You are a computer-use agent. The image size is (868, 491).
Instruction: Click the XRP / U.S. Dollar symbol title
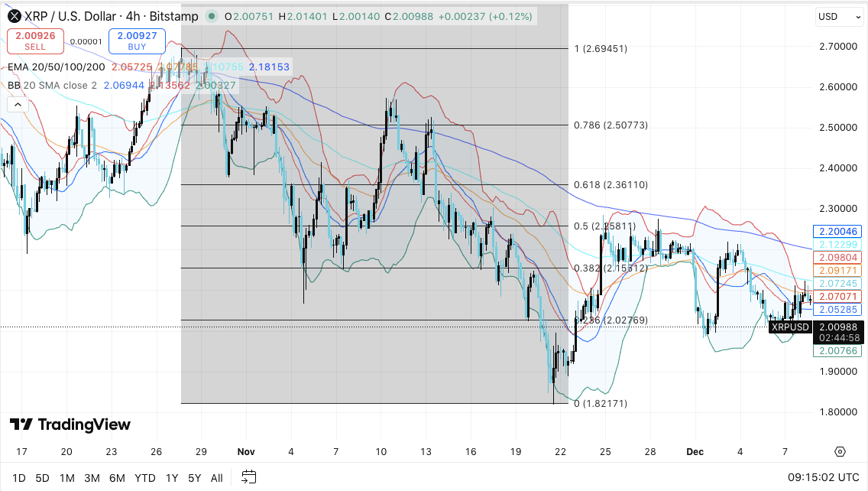click(x=111, y=17)
